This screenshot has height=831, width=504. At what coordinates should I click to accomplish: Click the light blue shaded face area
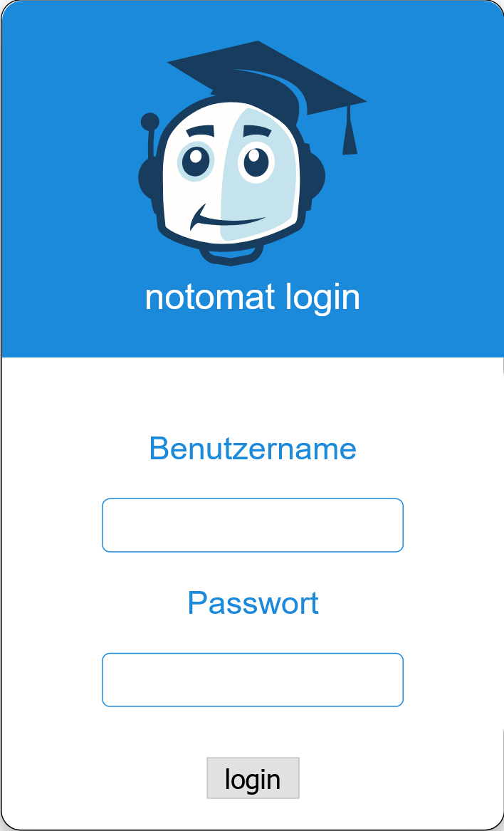260,175
